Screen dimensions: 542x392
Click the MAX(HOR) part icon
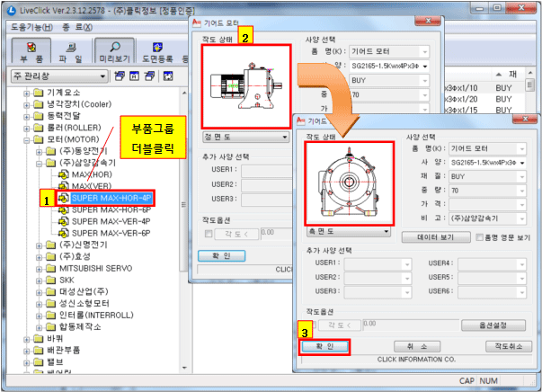(x=63, y=174)
